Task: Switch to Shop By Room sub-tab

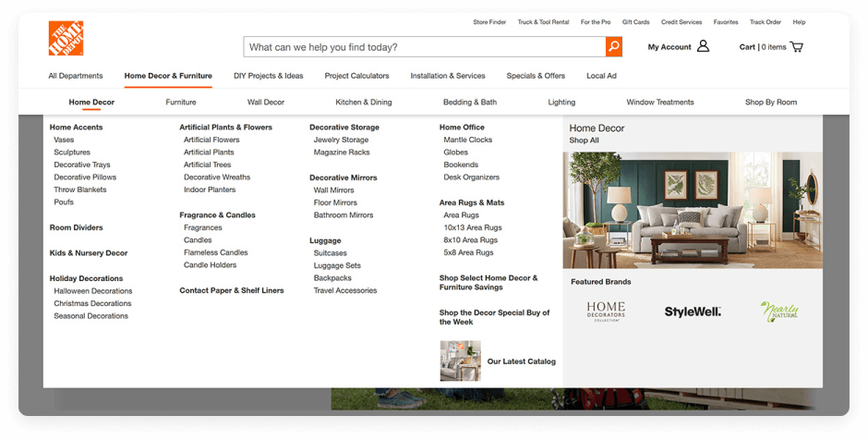Action: coord(770,102)
